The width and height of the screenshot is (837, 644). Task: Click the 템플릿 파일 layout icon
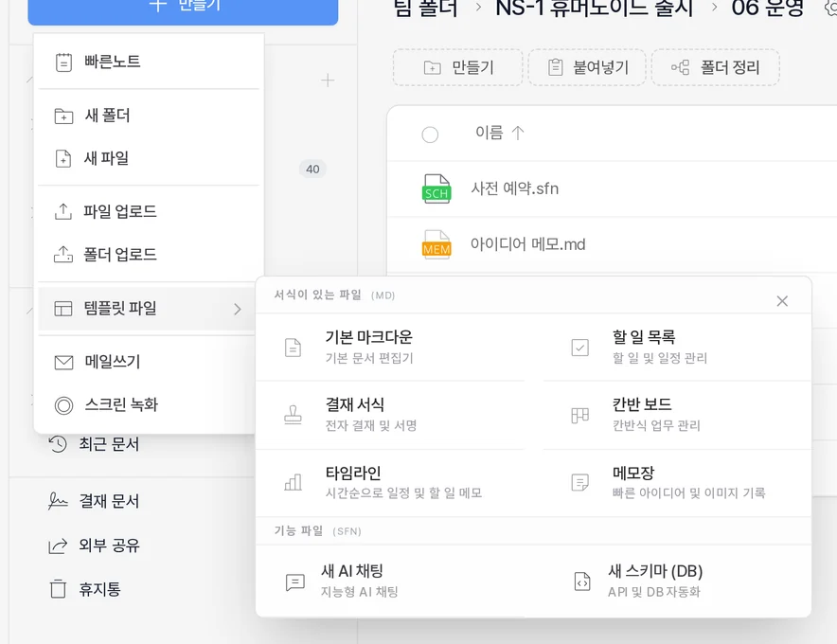coord(63,309)
